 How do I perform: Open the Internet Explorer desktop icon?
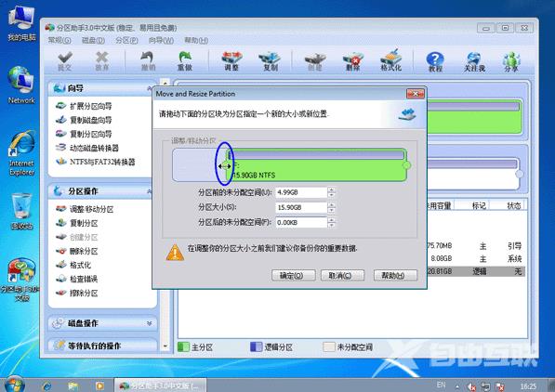coord(21,153)
